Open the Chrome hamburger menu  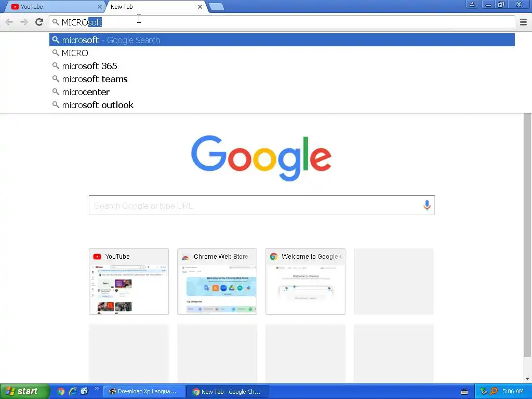(x=523, y=22)
